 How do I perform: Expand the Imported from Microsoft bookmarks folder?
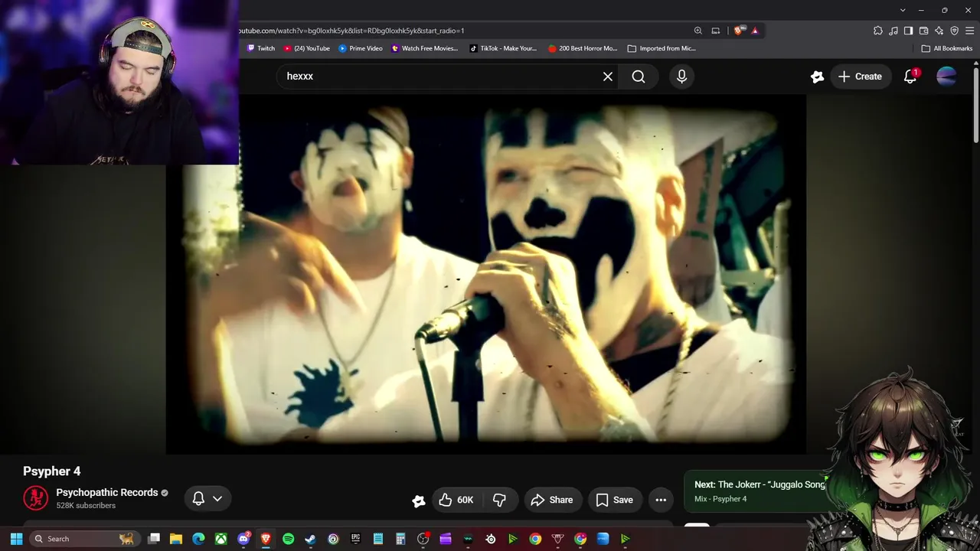pos(661,48)
